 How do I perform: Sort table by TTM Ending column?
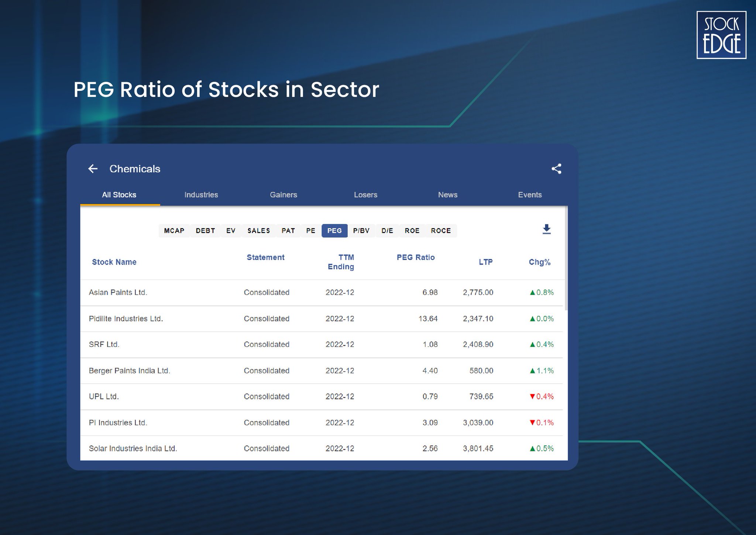pyautogui.click(x=340, y=262)
